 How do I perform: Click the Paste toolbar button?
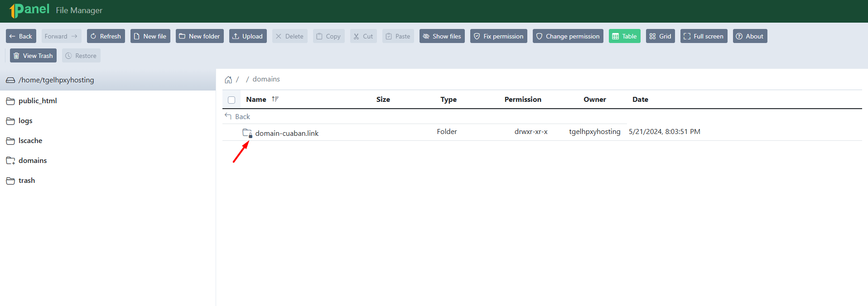point(398,36)
